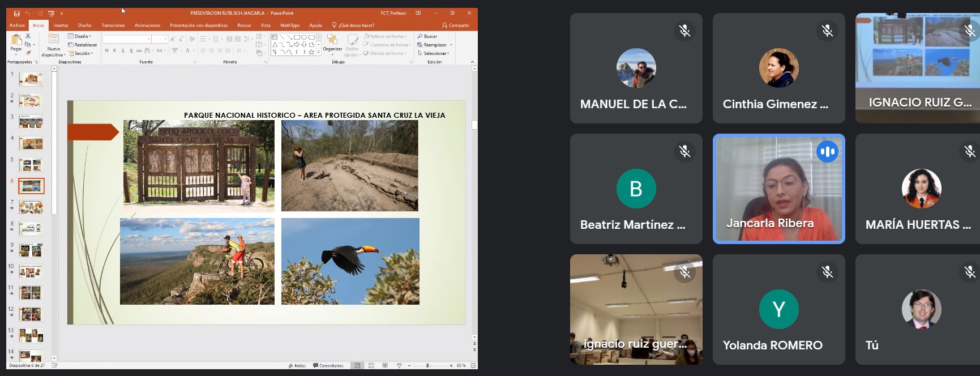Copy selection using the Copy icon
The height and width of the screenshot is (376, 980).
(x=28, y=44)
